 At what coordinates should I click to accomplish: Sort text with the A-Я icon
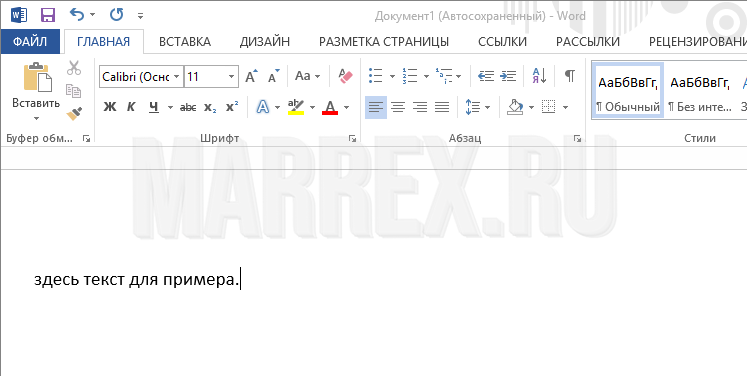(539, 76)
